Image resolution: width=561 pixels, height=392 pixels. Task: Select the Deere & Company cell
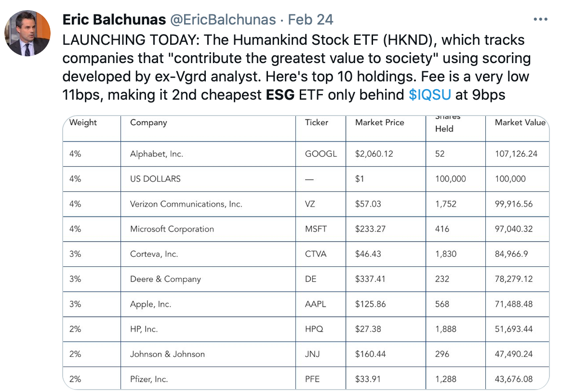pyautogui.click(x=165, y=279)
